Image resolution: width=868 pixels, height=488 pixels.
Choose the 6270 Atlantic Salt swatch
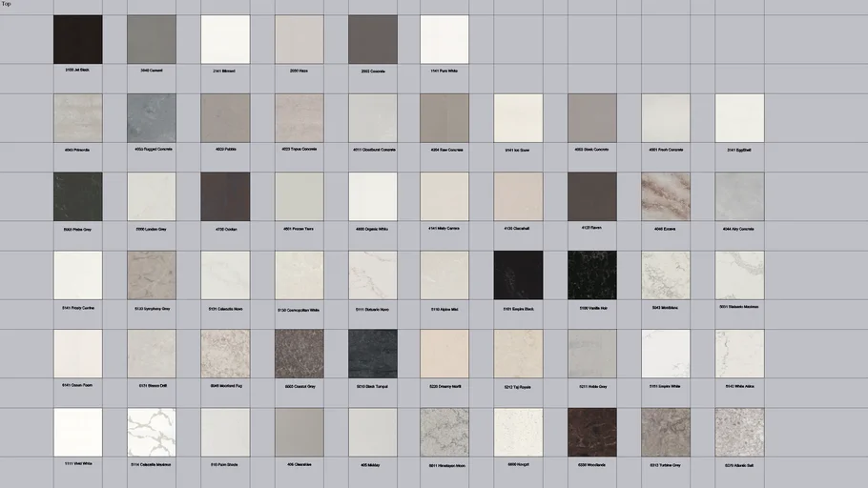739,433
